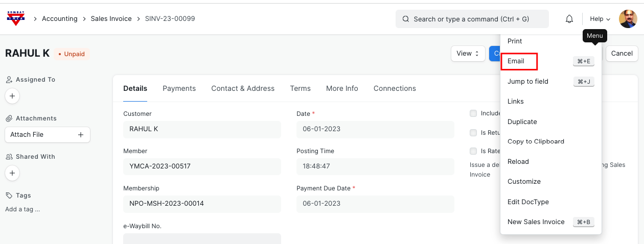
Task: Open the Help dropdown
Action: coord(600,19)
